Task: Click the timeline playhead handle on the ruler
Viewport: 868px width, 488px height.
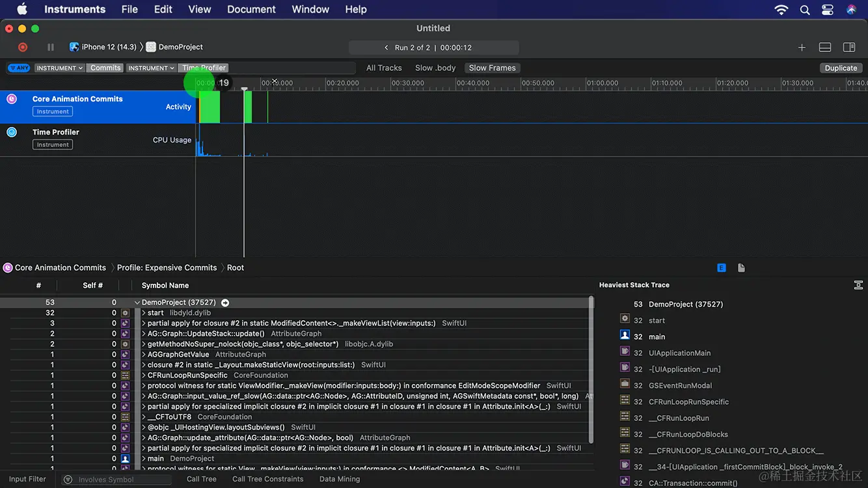Action: [244, 88]
